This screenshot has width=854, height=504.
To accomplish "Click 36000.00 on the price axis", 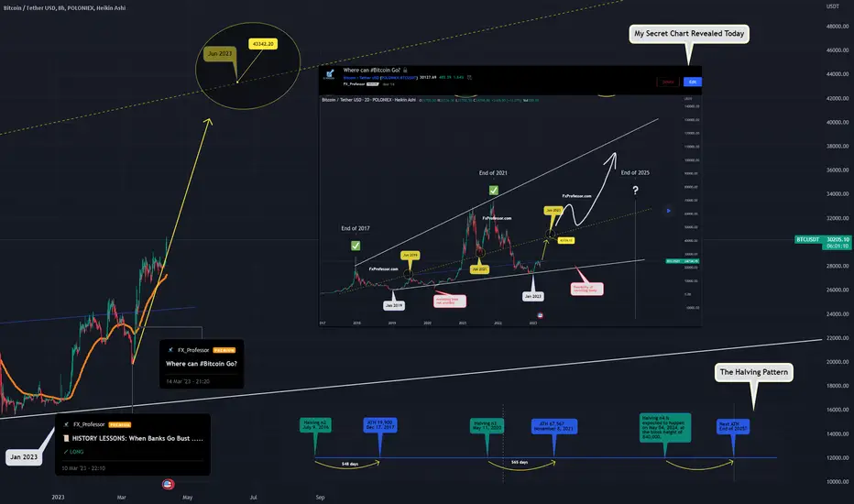I will (838, 170).
